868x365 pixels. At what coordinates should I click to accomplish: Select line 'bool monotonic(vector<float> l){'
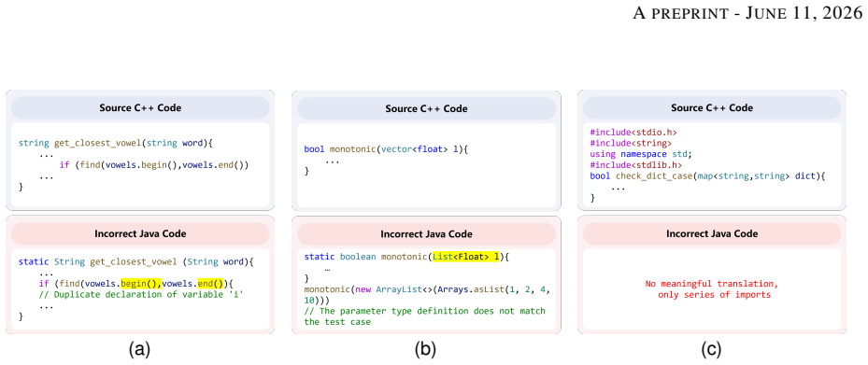coord(387,149)
